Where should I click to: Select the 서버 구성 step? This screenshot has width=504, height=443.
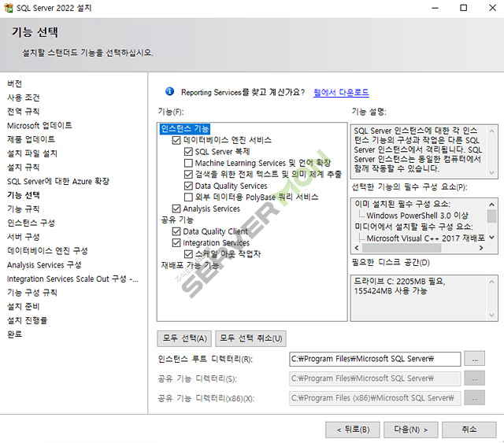pos(24,237)
